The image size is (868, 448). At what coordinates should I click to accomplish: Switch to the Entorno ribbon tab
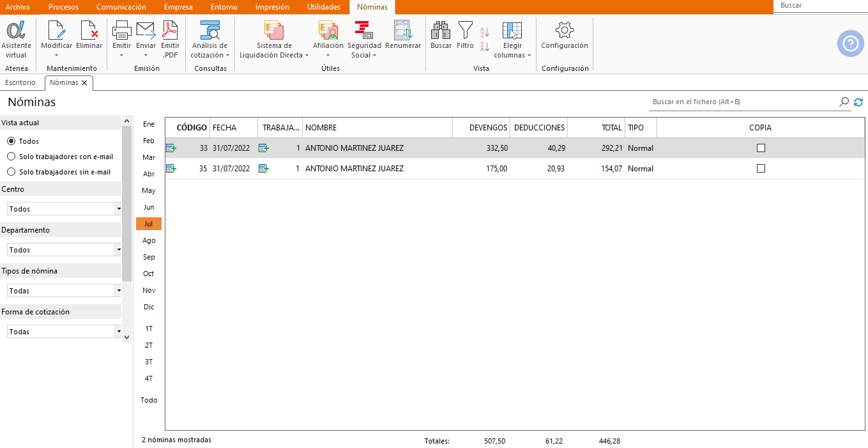point(224,7)
